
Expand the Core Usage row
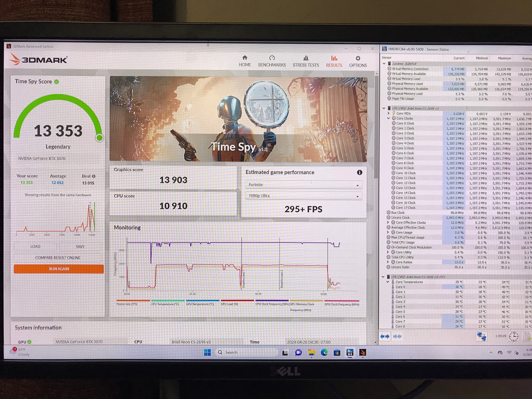click(388, 232)
